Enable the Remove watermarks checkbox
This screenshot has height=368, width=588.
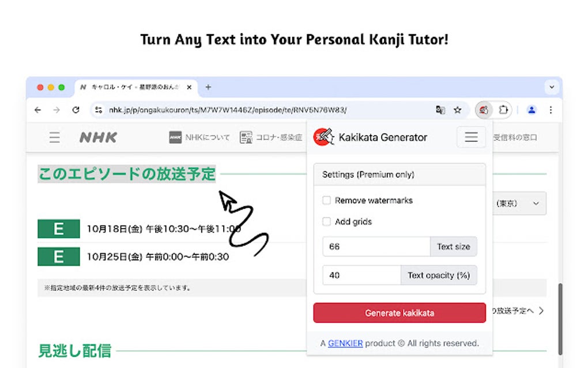click(327, 201)
